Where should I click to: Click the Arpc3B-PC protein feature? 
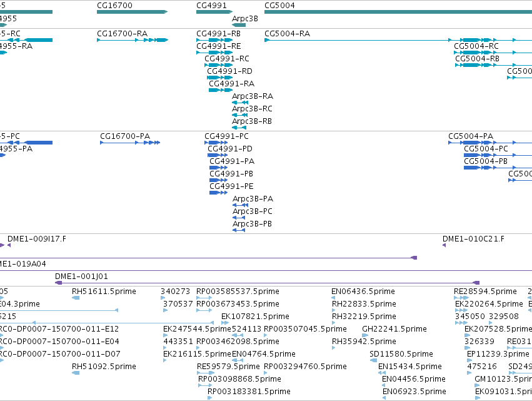(x=239, y=218)
